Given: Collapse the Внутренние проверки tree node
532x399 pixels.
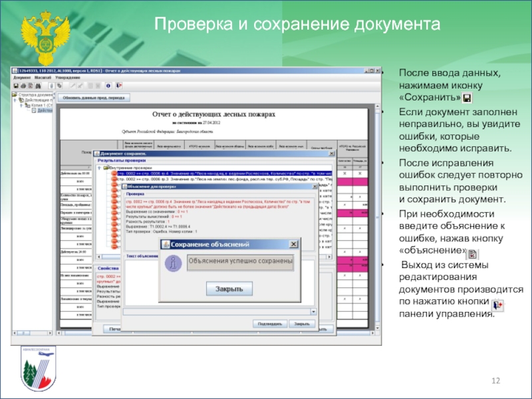Looking at the screenshot, I should pos(99,168).
